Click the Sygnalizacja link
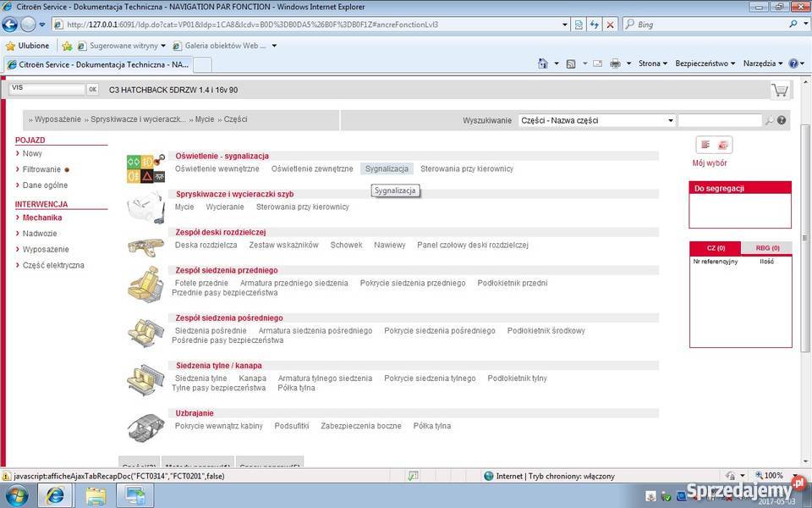812x508 pixels. (x=387, y=168)
